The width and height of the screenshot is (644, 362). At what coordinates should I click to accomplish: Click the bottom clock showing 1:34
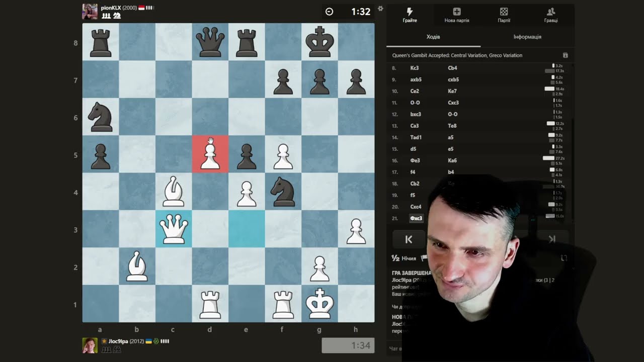point(348,345)
